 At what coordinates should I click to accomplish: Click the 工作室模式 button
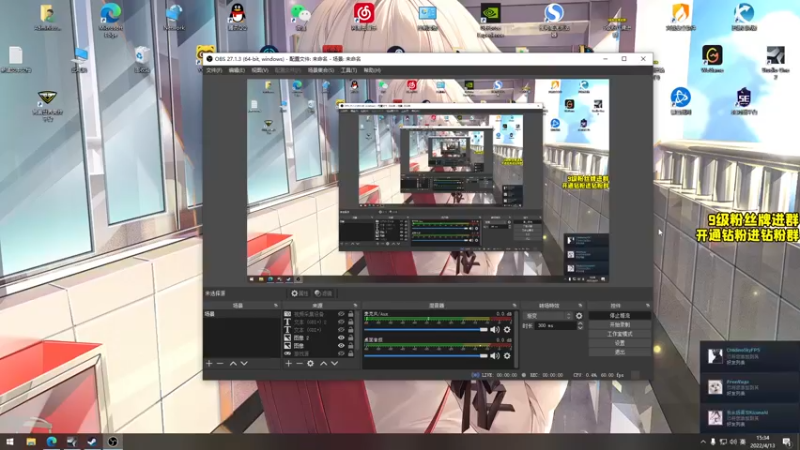click(x=619, y=334)
